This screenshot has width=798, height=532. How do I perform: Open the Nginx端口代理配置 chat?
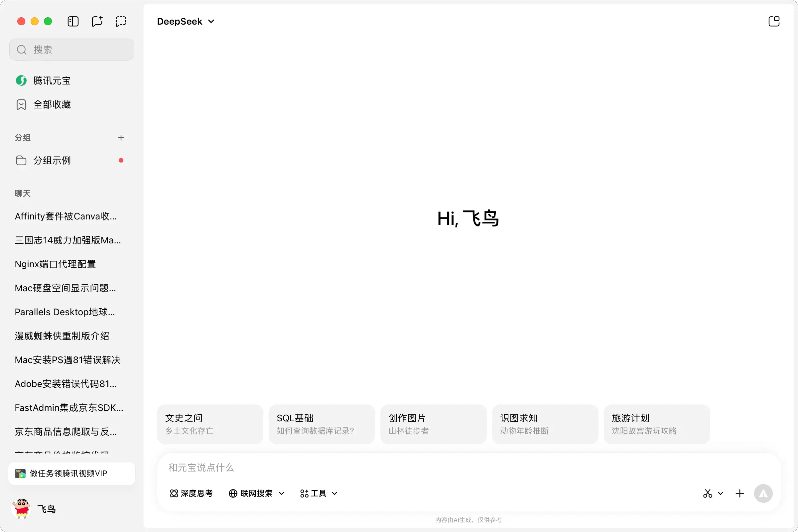point(55,264)
